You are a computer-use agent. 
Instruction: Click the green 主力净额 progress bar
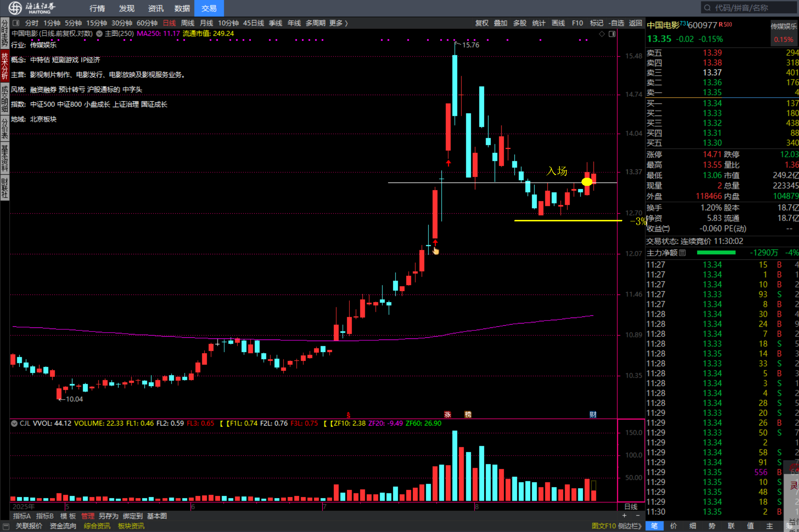click(716, 252)
